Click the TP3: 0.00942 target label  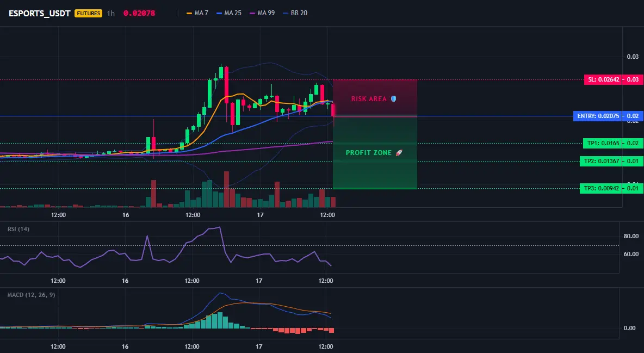(601, 189)
